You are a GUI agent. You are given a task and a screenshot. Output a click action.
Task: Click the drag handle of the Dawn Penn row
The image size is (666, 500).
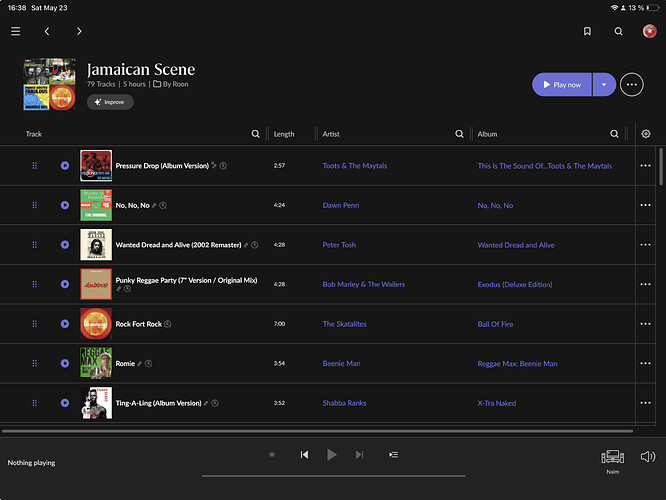coord(35,205)
